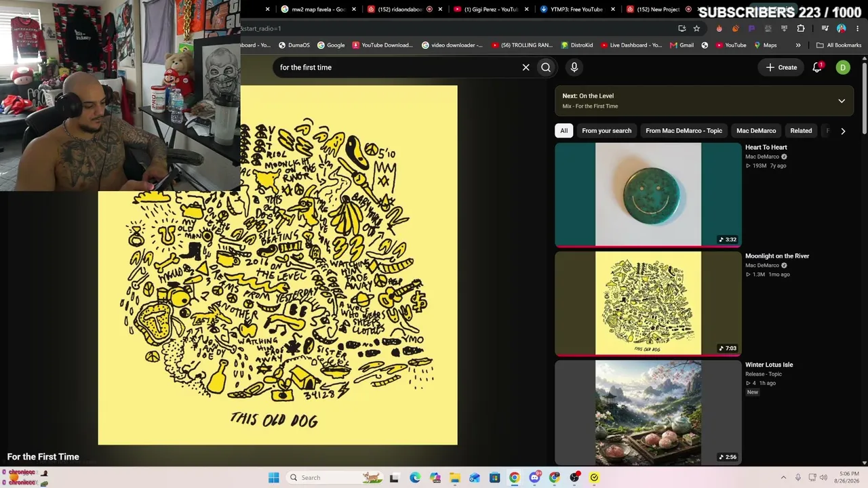Open the Chrome three-dot menu

pyautogui.click(x=856, y=28)
